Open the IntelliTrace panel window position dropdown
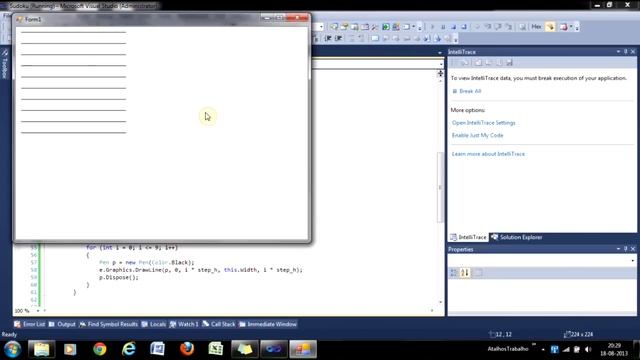Screen dimensions: 640x360 point(618,52)
